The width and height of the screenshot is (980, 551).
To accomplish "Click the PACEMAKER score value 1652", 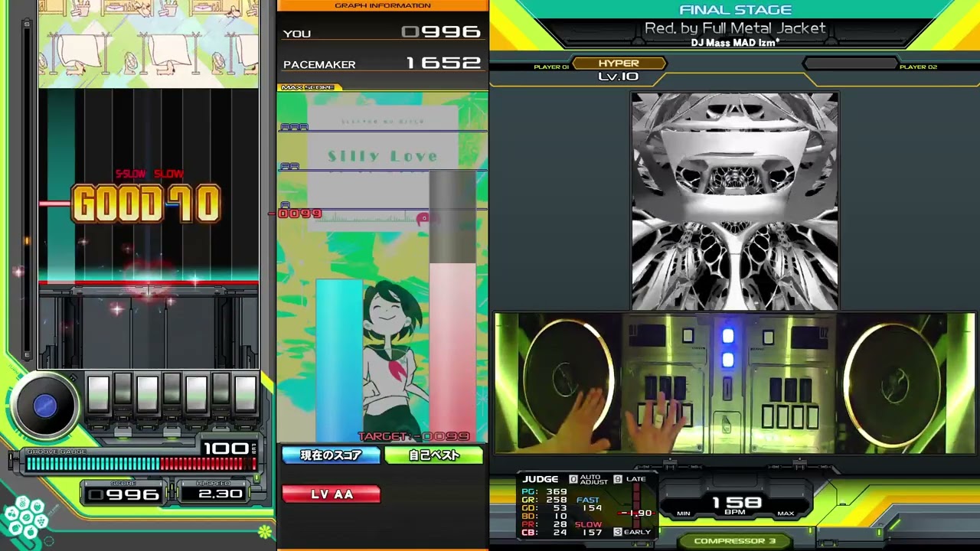I will (x=443, y=64).
